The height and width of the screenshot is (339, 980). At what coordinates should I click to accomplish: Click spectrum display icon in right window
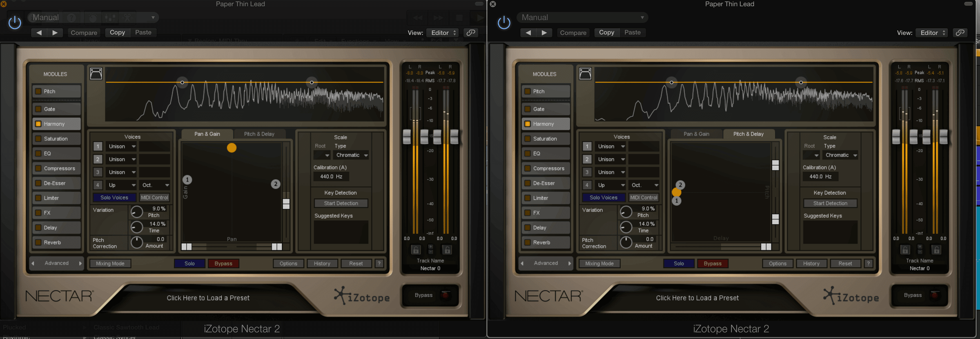585,74
